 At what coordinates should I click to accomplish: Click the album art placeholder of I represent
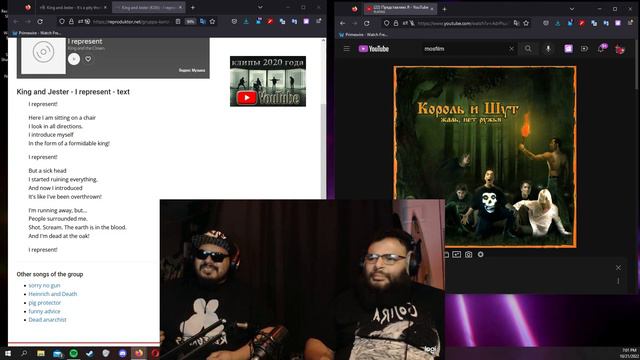(43, 53)
